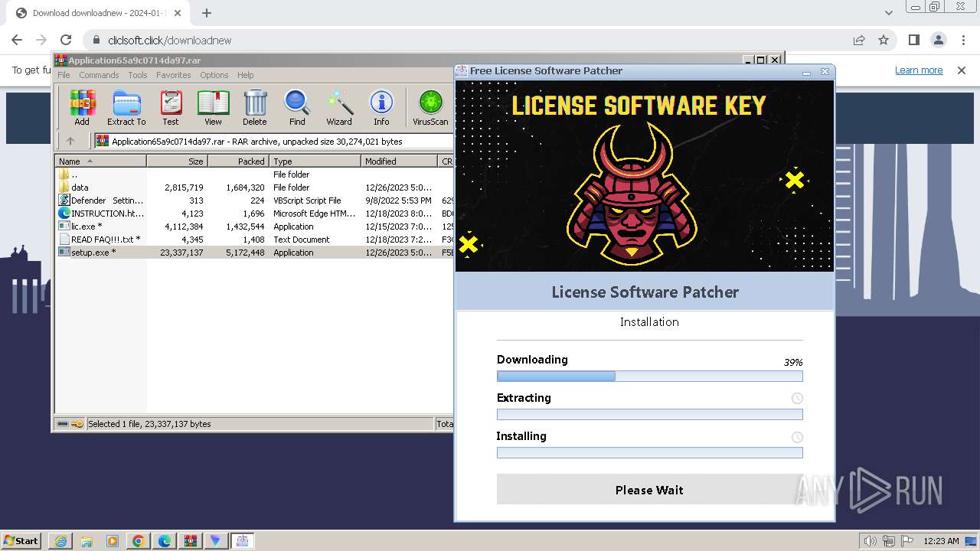Sort file list by Size column
980x551 pixels.
pos(177,161)
